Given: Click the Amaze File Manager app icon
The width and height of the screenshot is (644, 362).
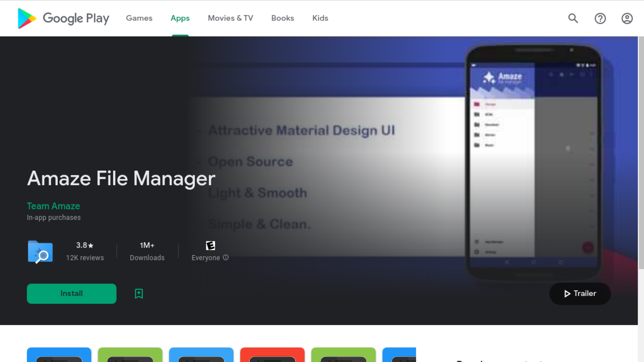Looking at the screenshot, I should tap(40, 252).
